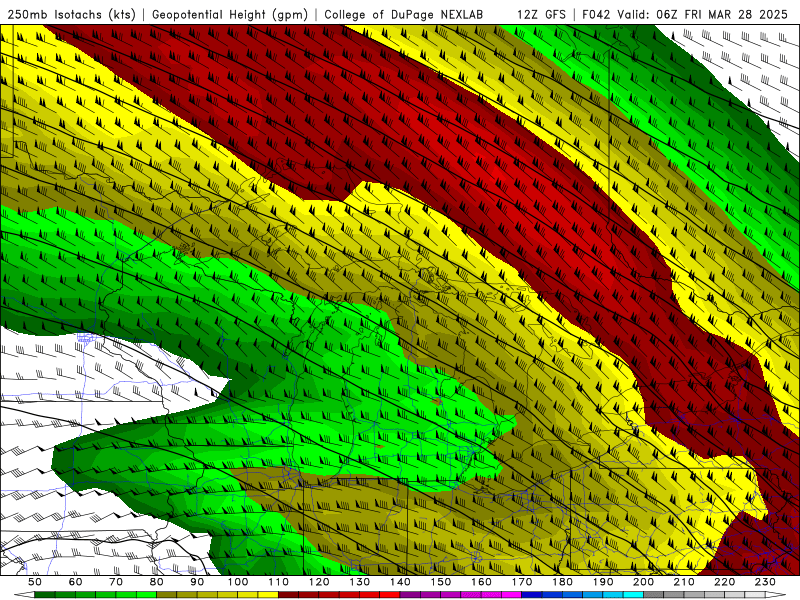Click the '100' legend value
Screen dimensions: 800x600
point(238,582)
